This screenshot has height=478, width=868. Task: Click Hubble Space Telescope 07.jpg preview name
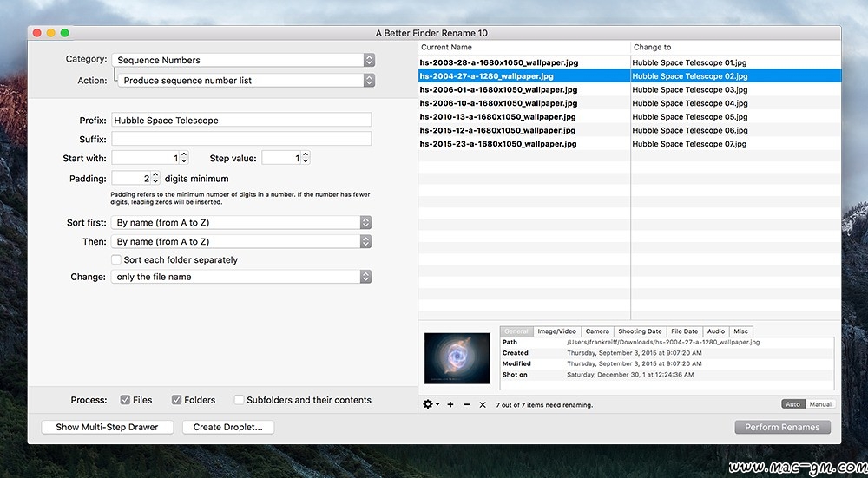[x=689, y=144]
